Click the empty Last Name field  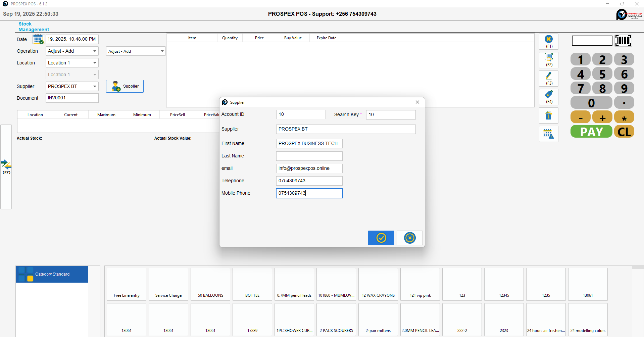pyautogui.click(x=309, y=156)
